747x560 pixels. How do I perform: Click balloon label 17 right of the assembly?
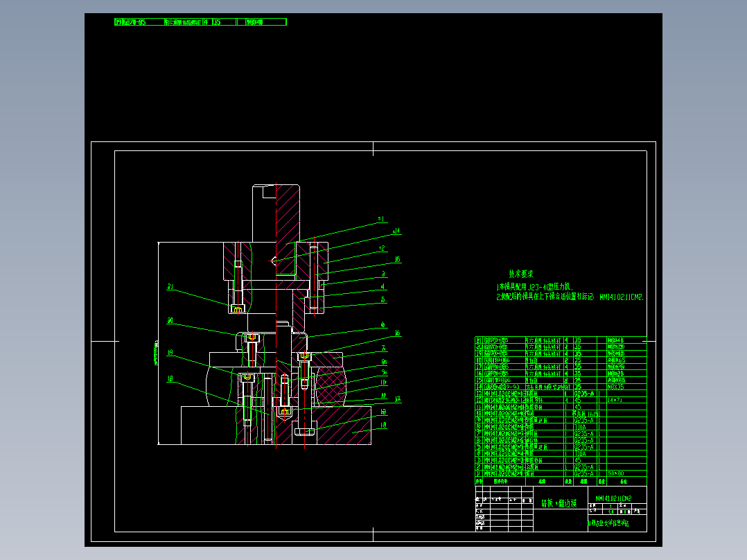coord(398,399)
